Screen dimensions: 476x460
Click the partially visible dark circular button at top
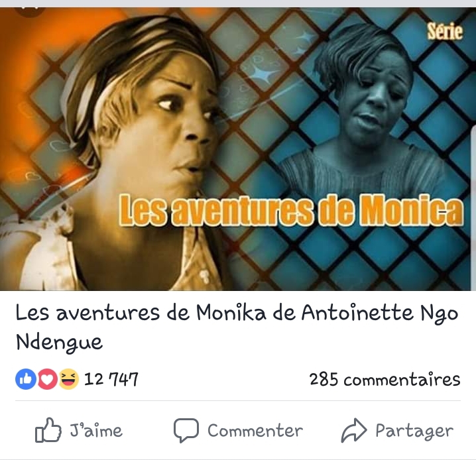[x=30, y=12]
